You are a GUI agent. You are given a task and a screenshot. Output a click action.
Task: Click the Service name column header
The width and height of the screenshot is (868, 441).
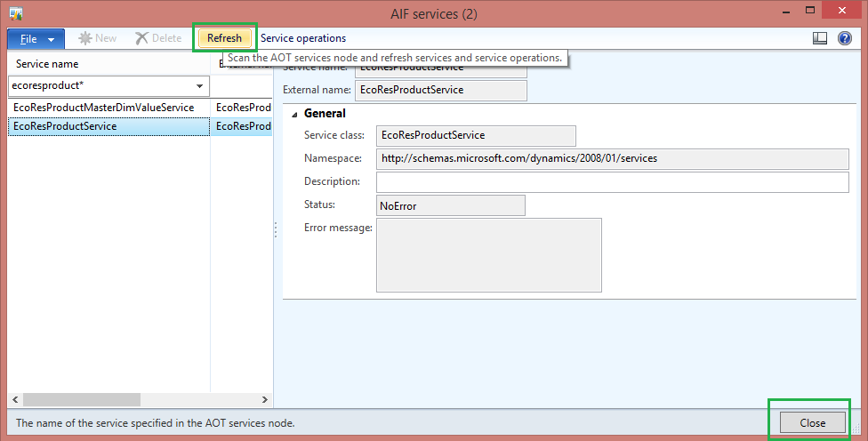click(x=109, y=64)
